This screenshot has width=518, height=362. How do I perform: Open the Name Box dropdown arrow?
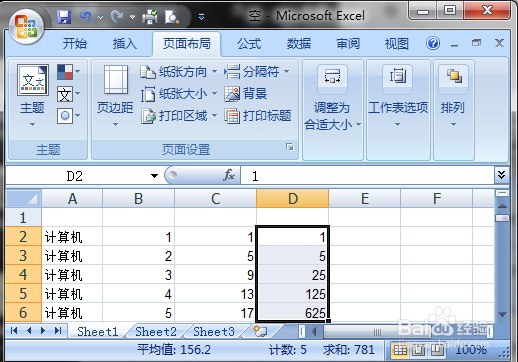tap(154, 176)
